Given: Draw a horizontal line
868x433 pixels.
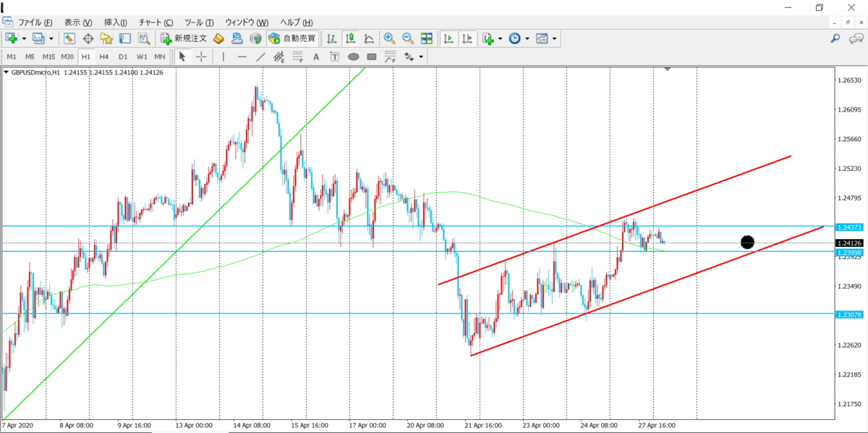Looking at the screenshot, I should 242,56.
